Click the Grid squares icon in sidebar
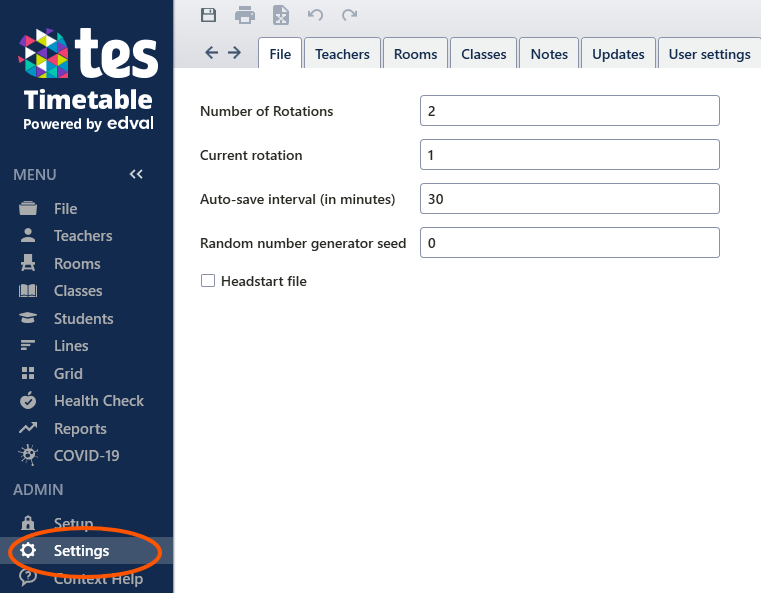This screenshot has height=593, width=776. [28, 373]
